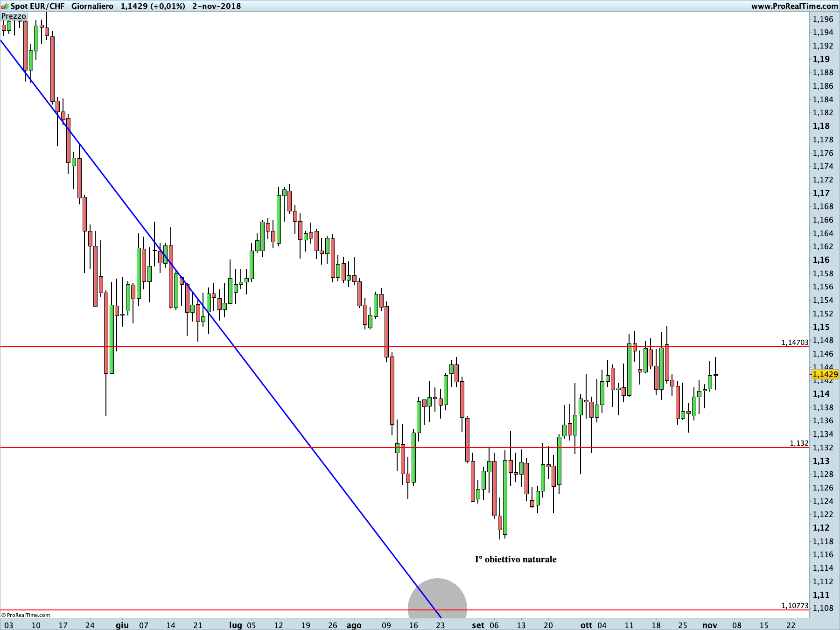Click the 1,17 price scale label

pyautogui.click(x=821, y=193)
